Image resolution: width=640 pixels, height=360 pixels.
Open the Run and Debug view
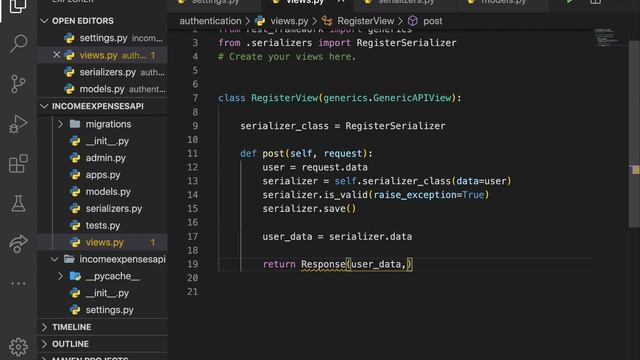click(18, 124)
